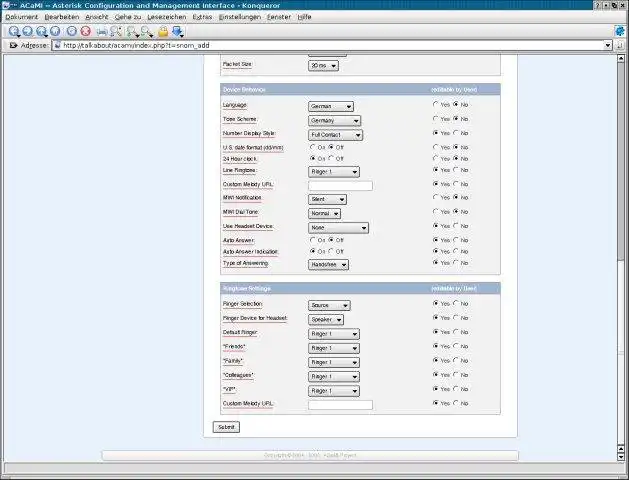Open the MWI Dial Tone dropdown
Viewport: 629px width, 480px height.
tap(325, 213)
